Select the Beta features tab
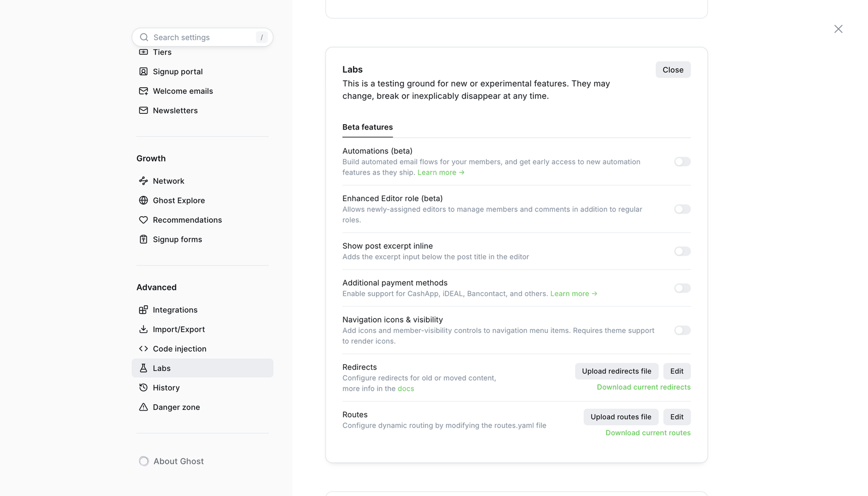 point(368,127)
